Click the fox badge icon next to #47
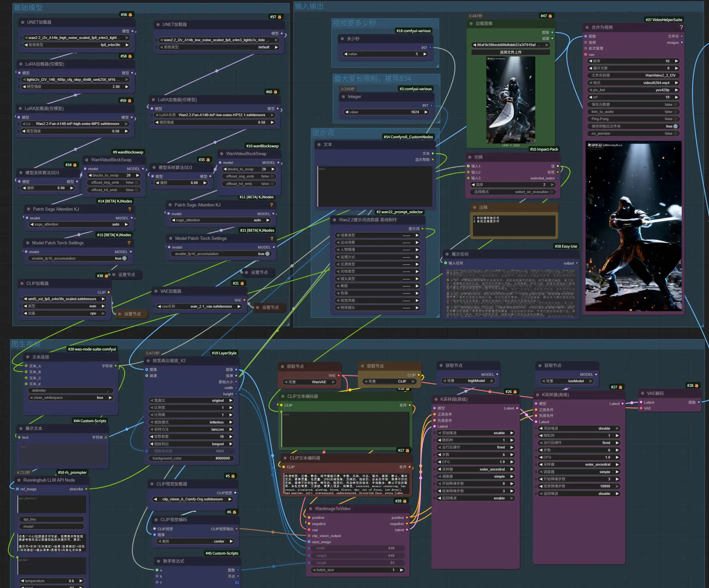 550,16
